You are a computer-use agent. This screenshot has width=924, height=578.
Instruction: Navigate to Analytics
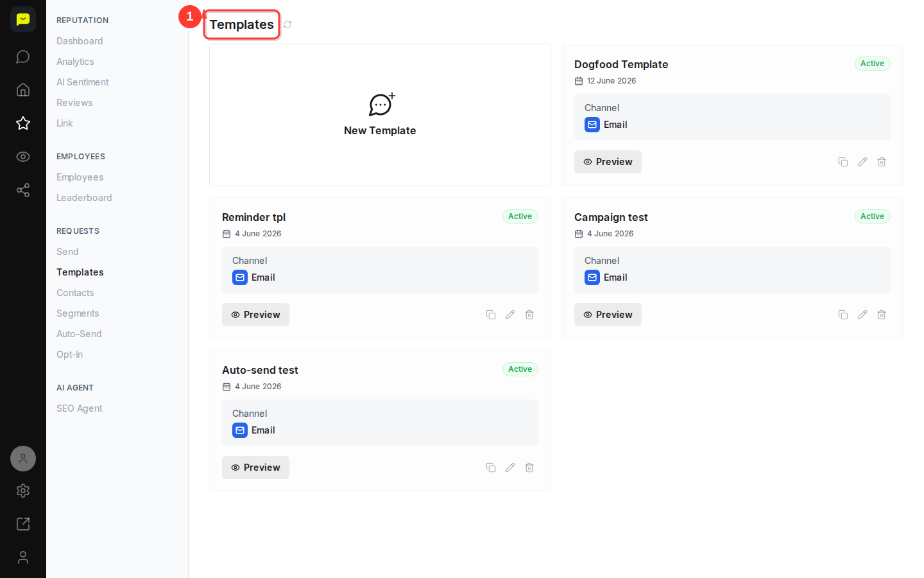pyautogui.click(x=75, y=62)
